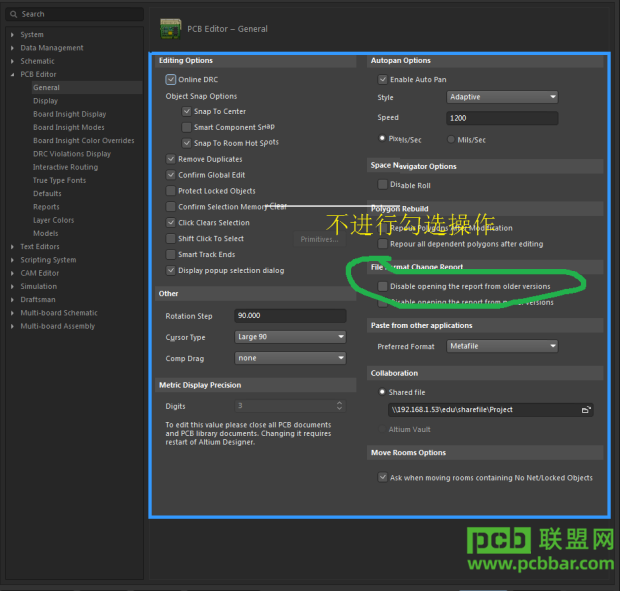Toggle Display popup selection dialog
Image resolution: width=620 pixels, height=591 pixels.
[170, 270]
